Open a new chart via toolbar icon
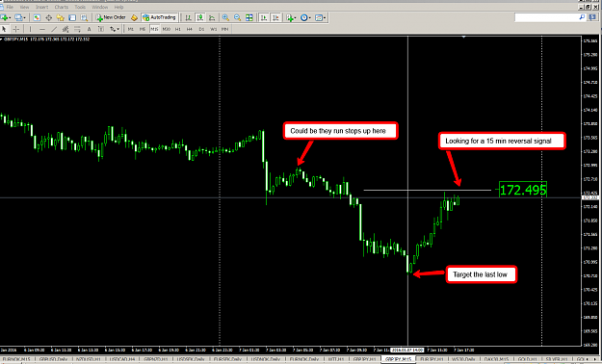The width and height of the screenshot is (602, 364). (4, 17)
